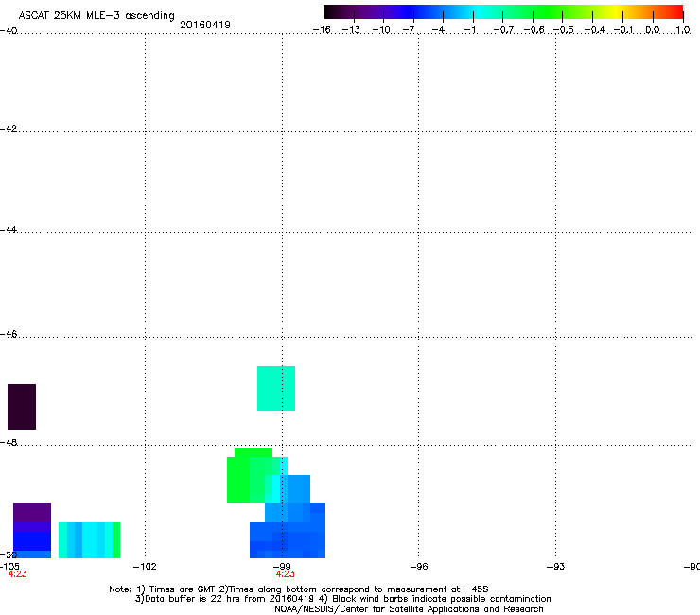
Task: Click the -93 longitude axis label
Action: click(x=555, y=567)
